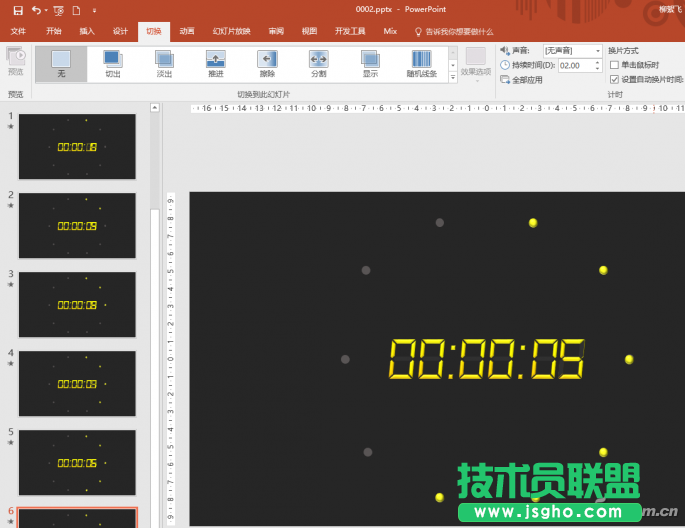Select slide 1 thumbnail
This screenshot has width=685, height=528.
[77, 147]
